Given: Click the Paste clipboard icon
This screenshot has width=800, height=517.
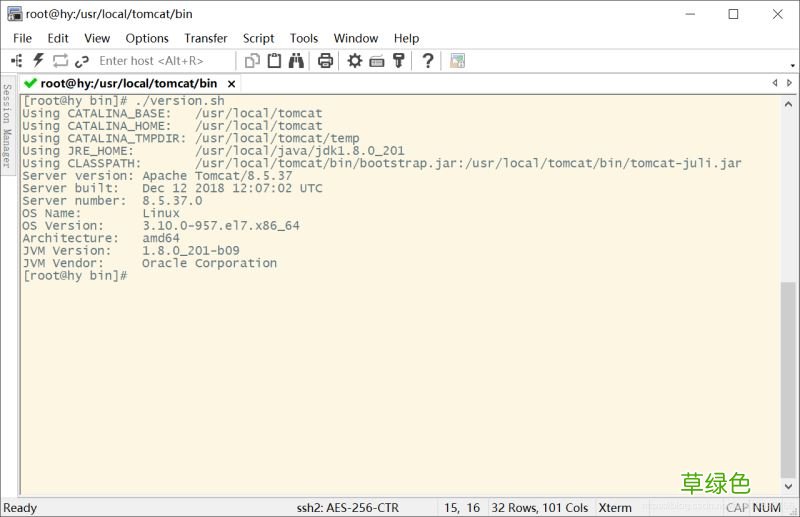Looking at the screenshot, I should pyautogui.click(x=274, y=61).
